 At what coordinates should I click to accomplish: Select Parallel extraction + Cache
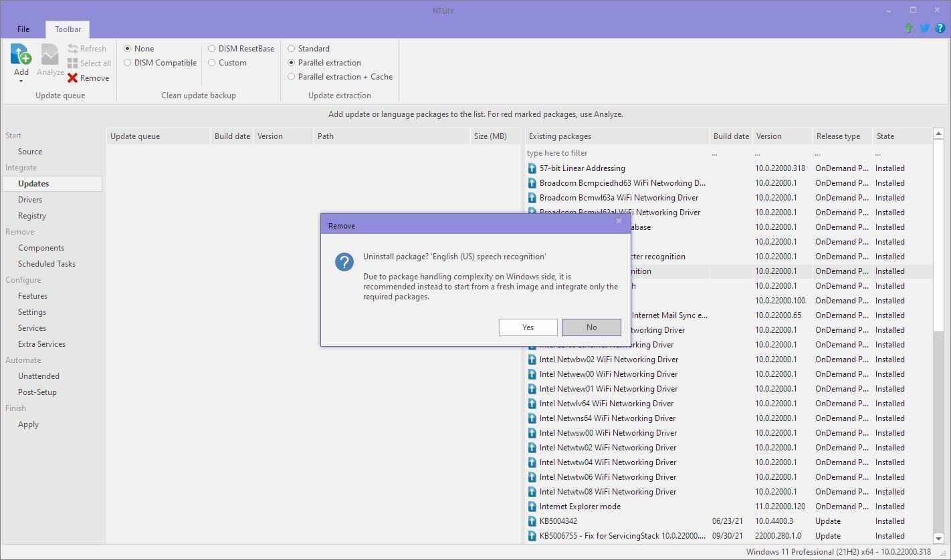pos(340,77)
